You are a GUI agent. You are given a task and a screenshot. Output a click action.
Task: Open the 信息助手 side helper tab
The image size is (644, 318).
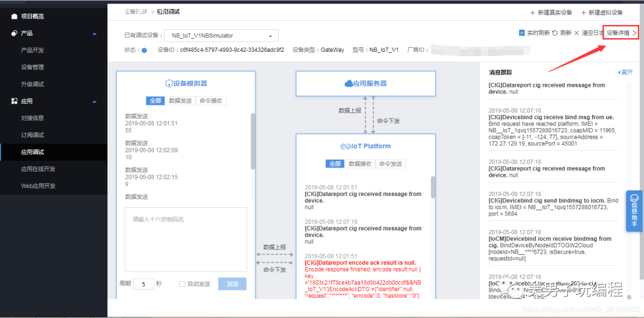634,211
